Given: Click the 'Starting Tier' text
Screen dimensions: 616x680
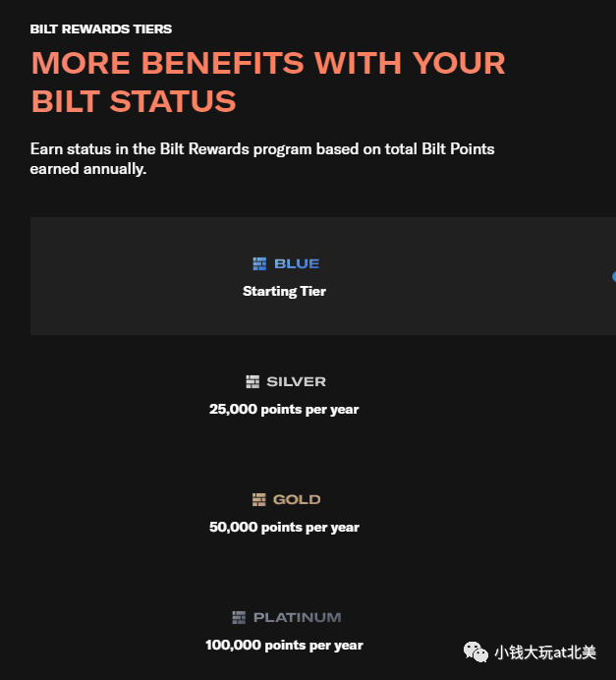Looking at the screenshot, I should tap(284, 291).
